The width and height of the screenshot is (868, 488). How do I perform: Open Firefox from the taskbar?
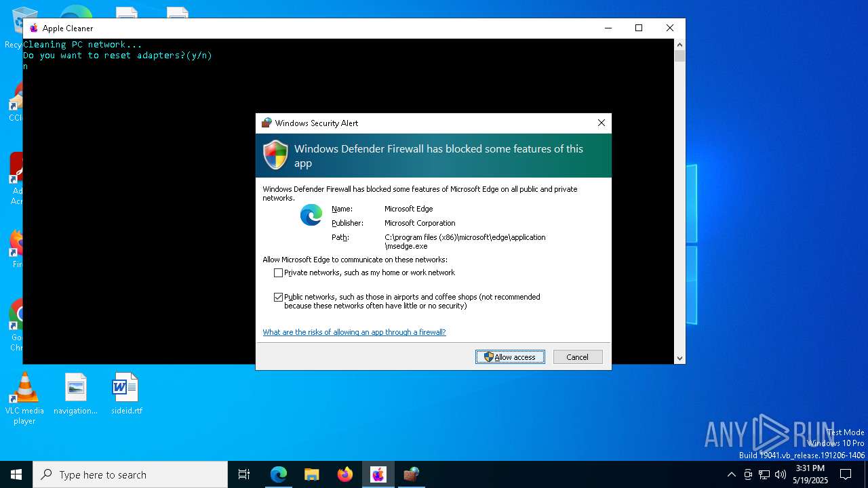click(x=345, y=474)
